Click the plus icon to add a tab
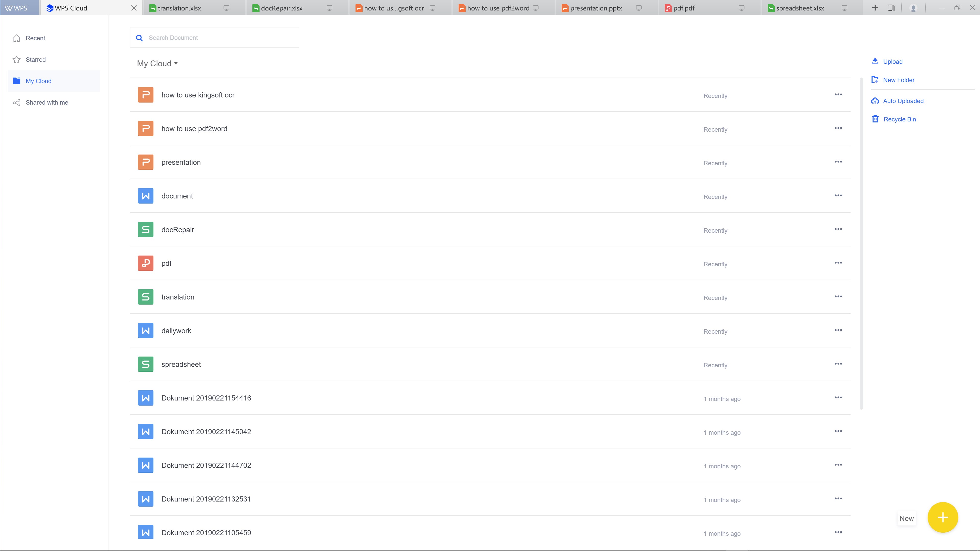This screenshot has width=980, height=551. [875, 8]
